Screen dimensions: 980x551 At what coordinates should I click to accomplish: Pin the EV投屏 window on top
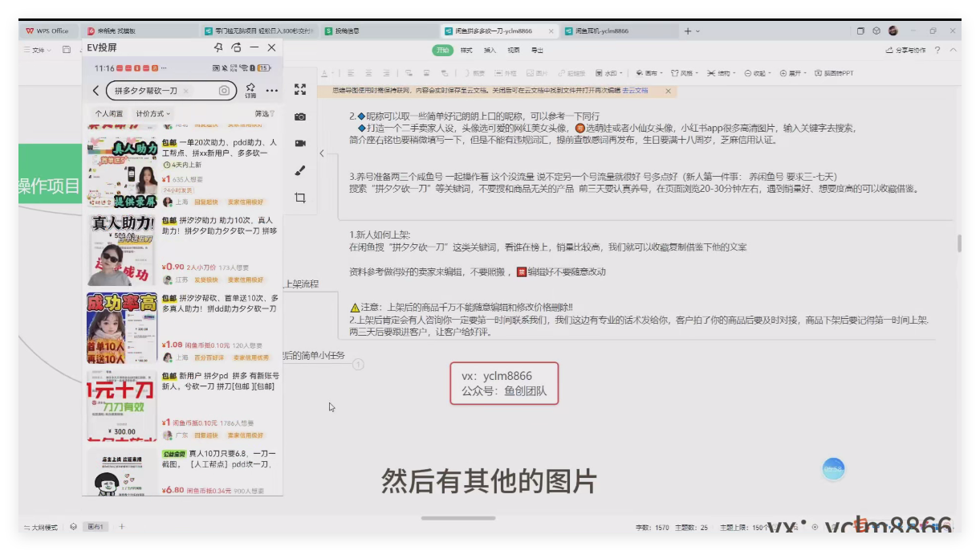[218, 47]
